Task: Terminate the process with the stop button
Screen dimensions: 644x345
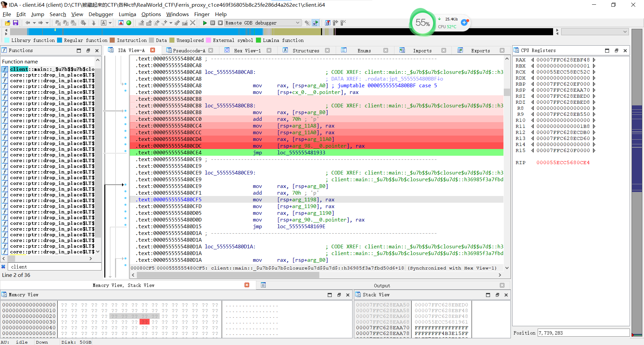Action: pos(220,23)
